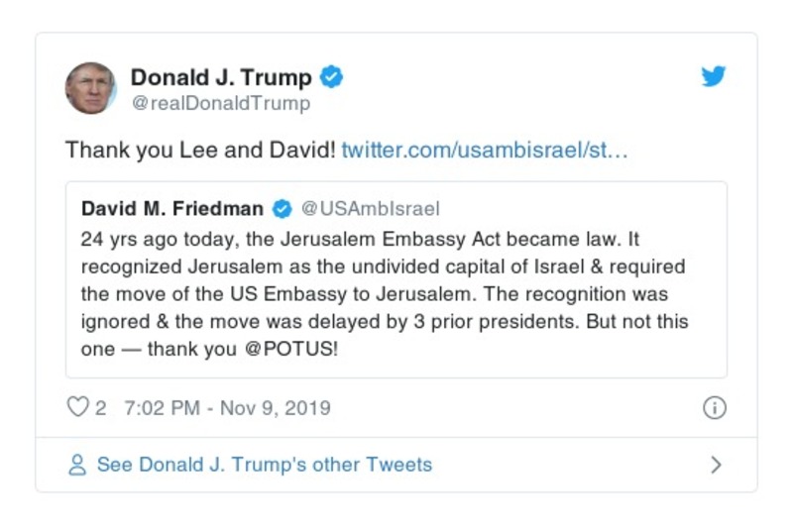Screen dimensions: 793x532
Task: Click the David M. Friedman author name
Action: coord(172,209)
